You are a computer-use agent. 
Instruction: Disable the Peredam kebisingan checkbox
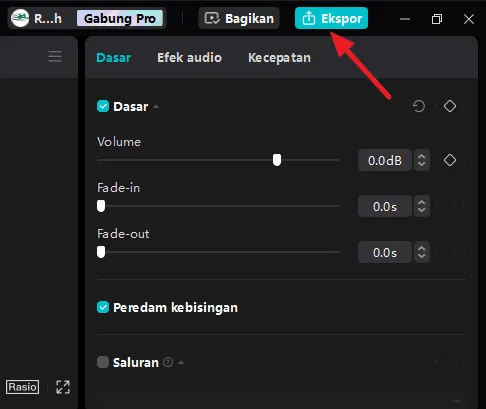103,307
